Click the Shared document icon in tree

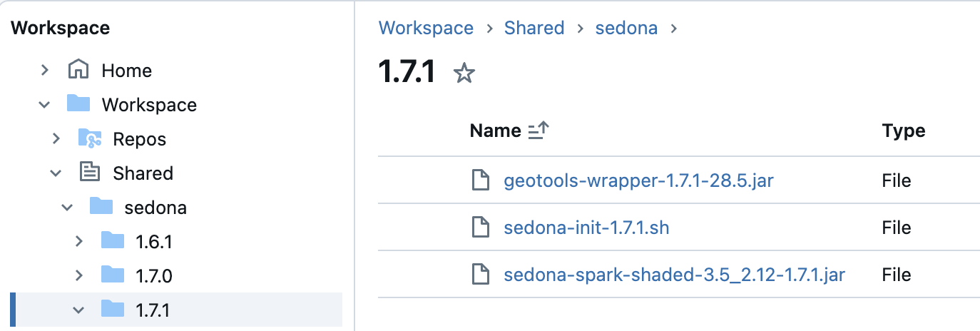click(x=89, y=173)
